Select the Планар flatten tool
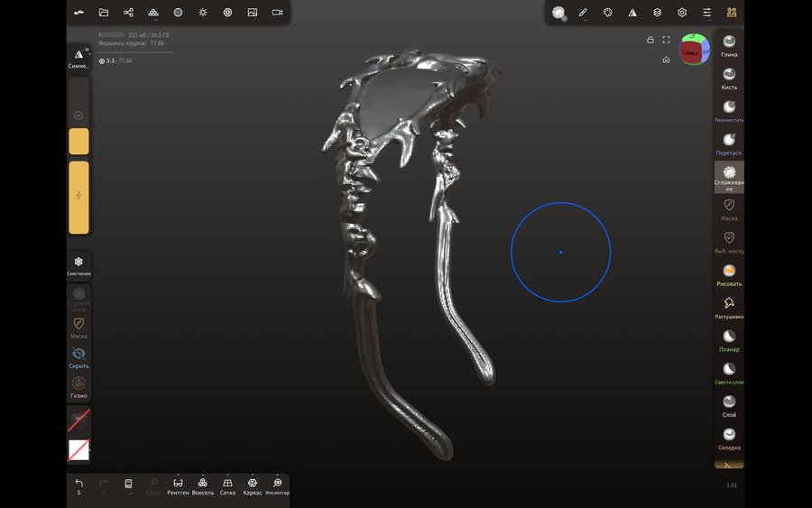Viewport: 812px width, 508px height. coord(729,341)
